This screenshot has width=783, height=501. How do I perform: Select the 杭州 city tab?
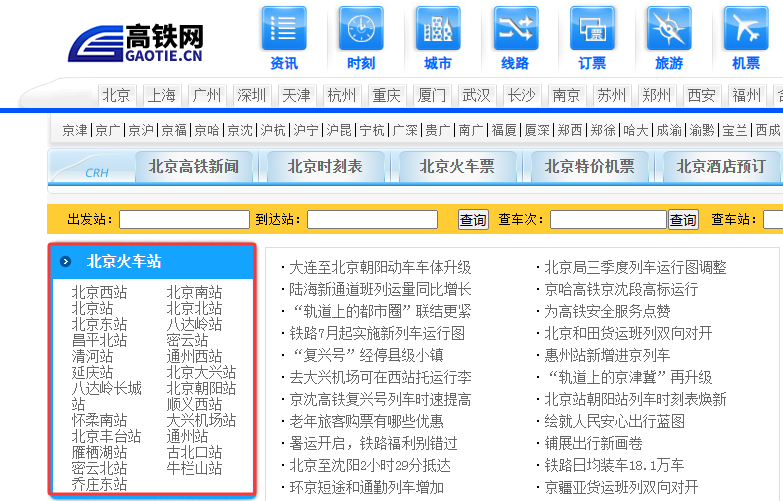pos(341,95)
